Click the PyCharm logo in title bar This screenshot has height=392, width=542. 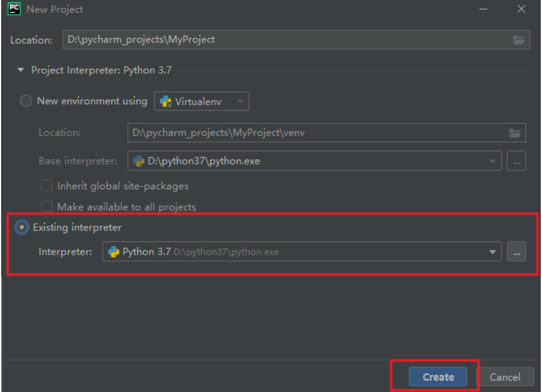[x=14, y=8]
